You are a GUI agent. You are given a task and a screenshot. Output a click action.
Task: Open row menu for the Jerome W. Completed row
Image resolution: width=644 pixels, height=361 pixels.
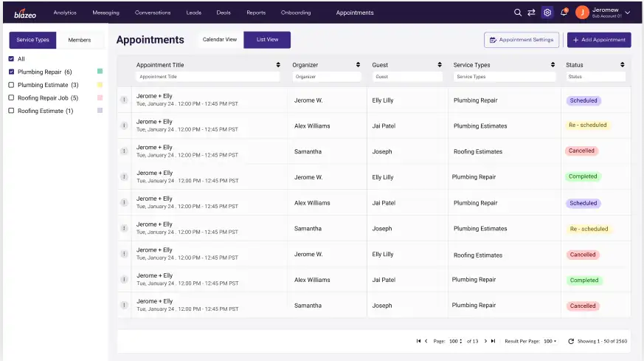[124, 176]
